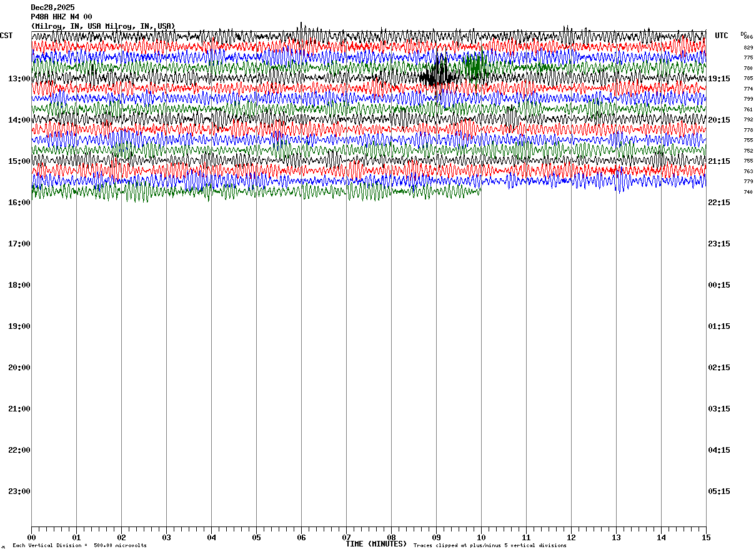Click the TIME (MINUTES) axis title

click(x=376, y=544)
